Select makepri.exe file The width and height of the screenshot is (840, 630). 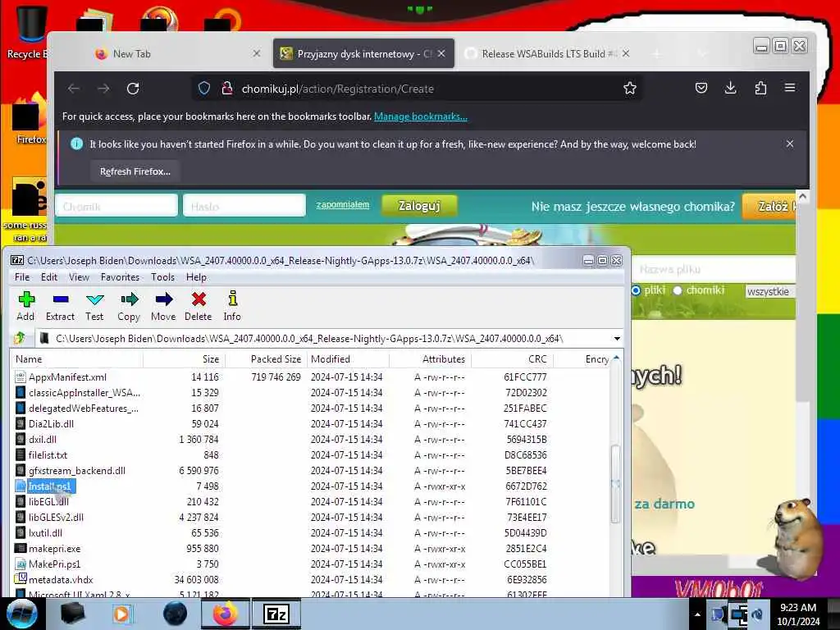pyautogui.click(x=55, y=549)
